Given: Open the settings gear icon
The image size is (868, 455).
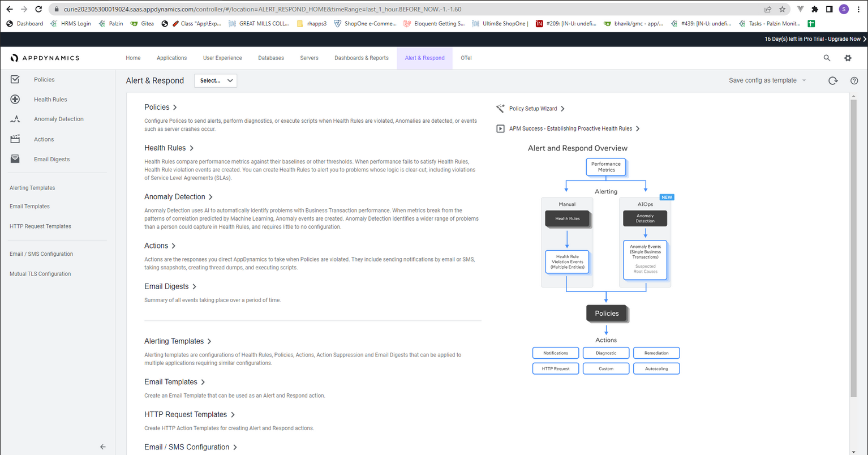Looking at the screenshot, I should (848, 58).
